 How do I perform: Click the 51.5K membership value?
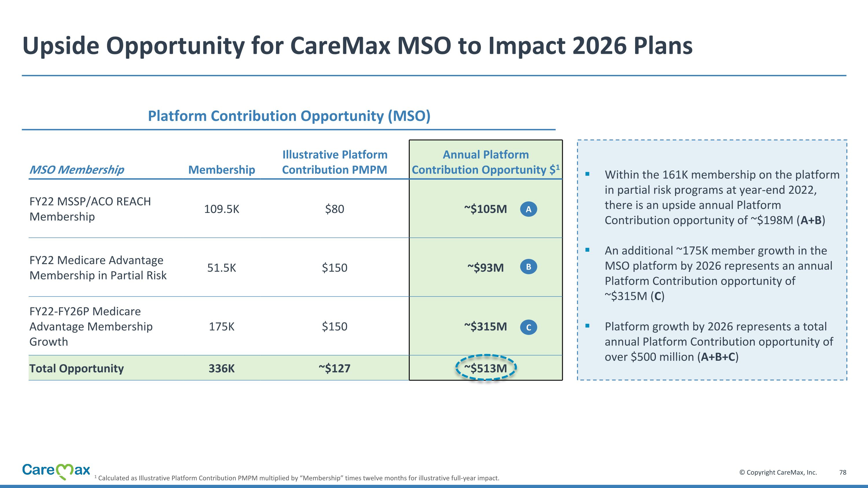tap(221, 268)
